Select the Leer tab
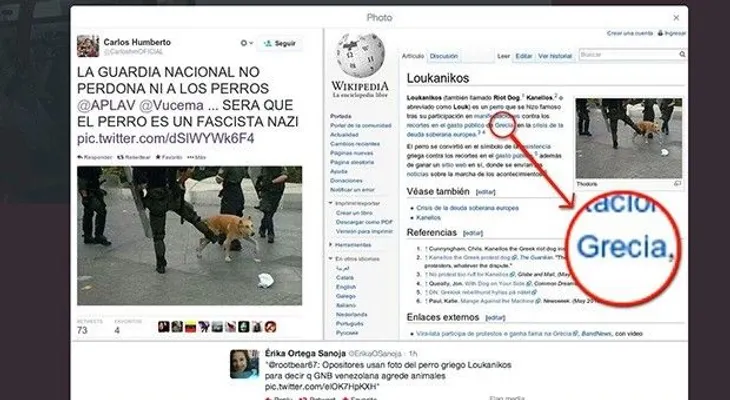This screenshot has height=400, width=730. tap(504, 56)
